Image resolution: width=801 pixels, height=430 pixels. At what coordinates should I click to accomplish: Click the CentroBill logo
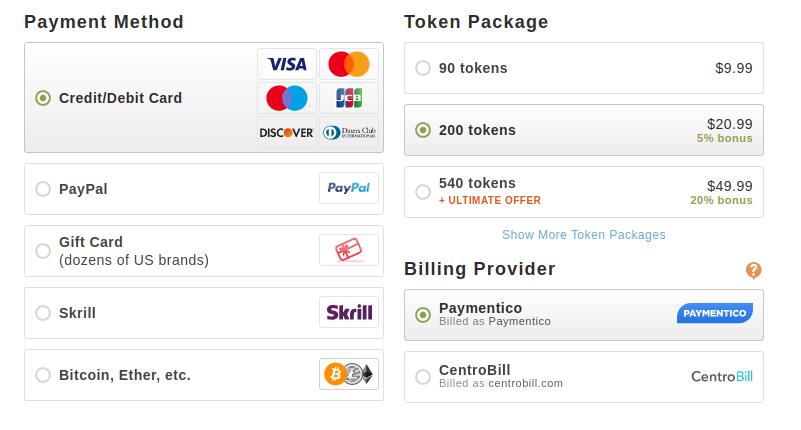click(x=722, y=376)
